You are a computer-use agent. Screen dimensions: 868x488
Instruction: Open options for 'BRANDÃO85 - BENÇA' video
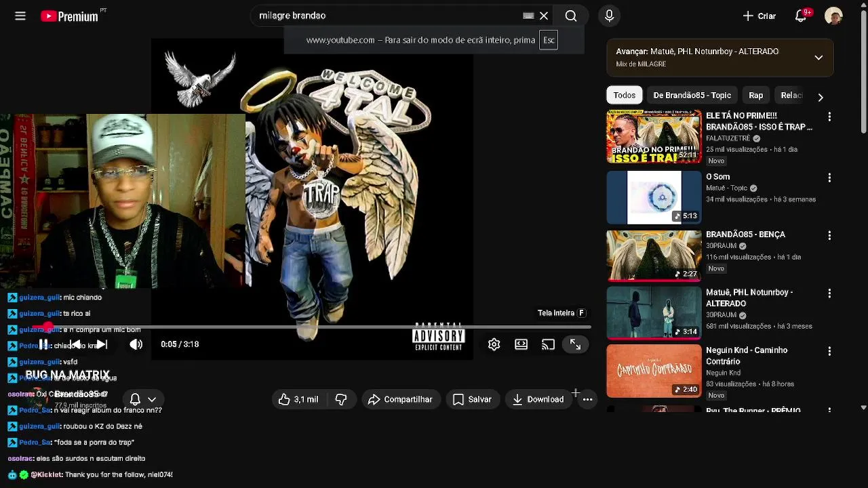click(x=829, y=235)
